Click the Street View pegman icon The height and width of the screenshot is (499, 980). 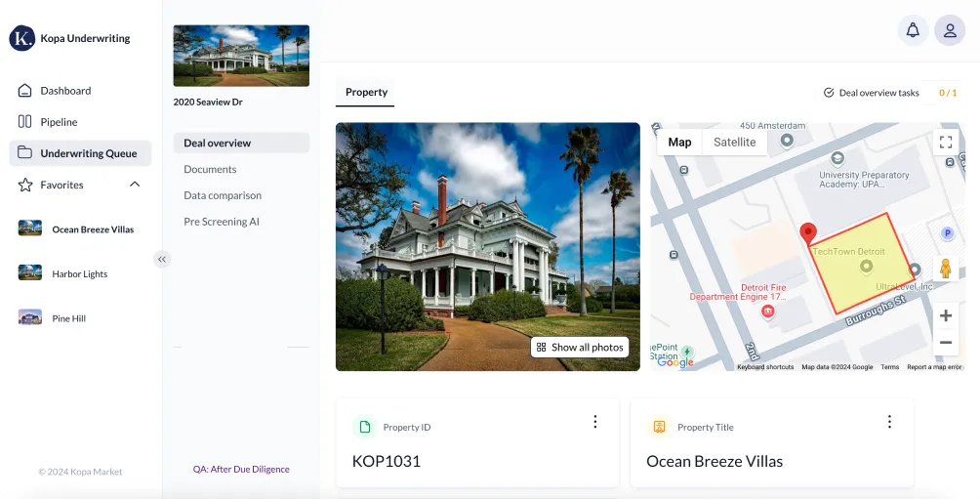946,269
